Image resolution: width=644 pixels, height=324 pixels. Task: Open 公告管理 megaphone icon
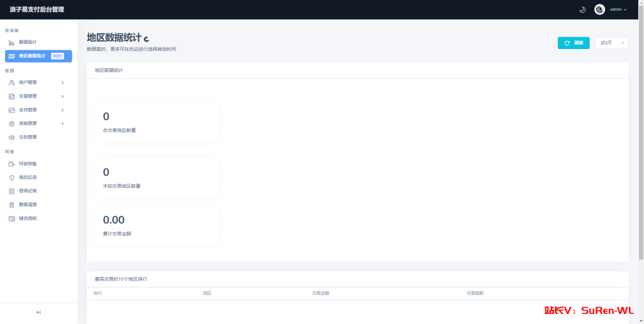(11, 137)
